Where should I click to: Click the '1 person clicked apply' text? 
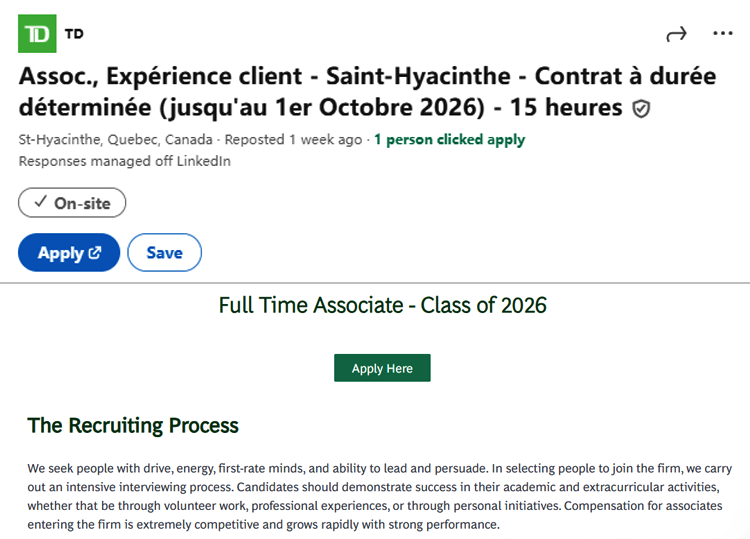click(x=450, y=140)
